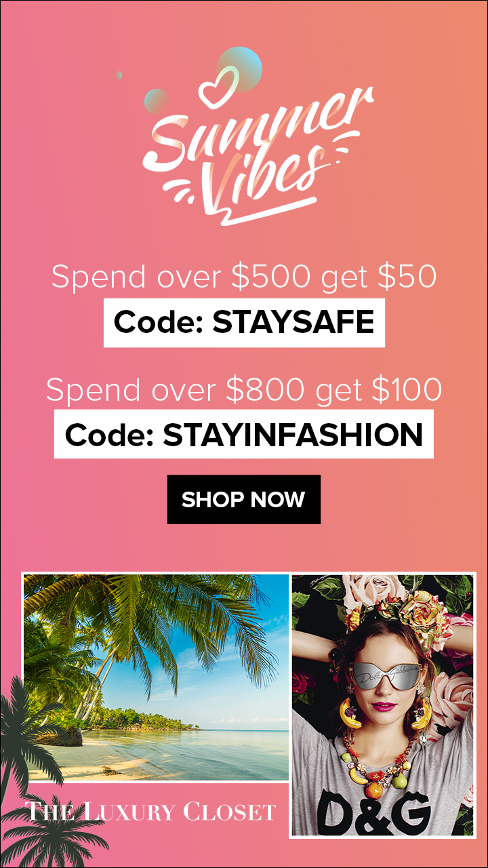Open the tropical beach photo
Viewport: 488px width, 868px height.
coord(156,677)
